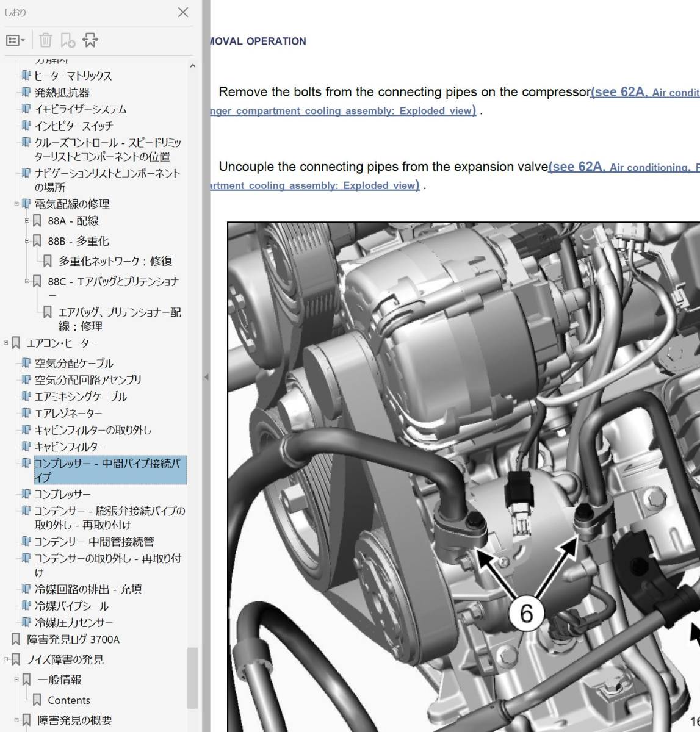Collapse the 88B - 多重化 node

pos(27,241)
